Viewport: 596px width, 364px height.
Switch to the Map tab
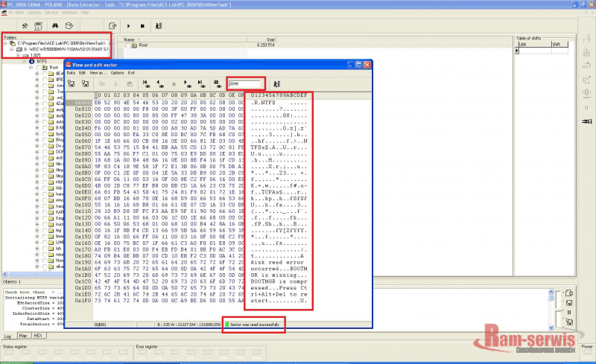coord(23,336)
